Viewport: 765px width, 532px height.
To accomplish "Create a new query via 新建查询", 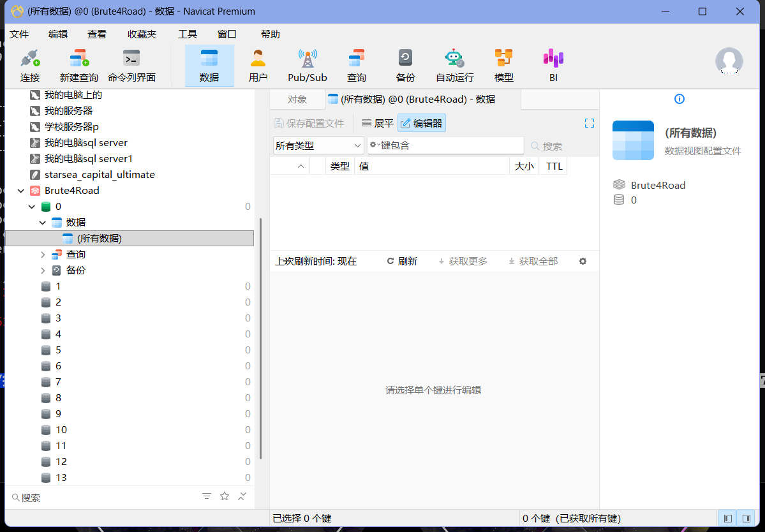I will pyautogui.click(x=78, y=66).
